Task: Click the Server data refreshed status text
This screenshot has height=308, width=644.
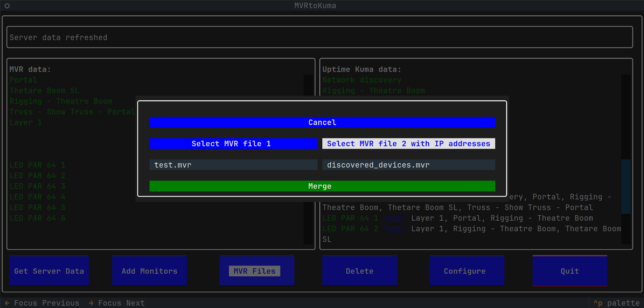Action: tap(58, 37)
